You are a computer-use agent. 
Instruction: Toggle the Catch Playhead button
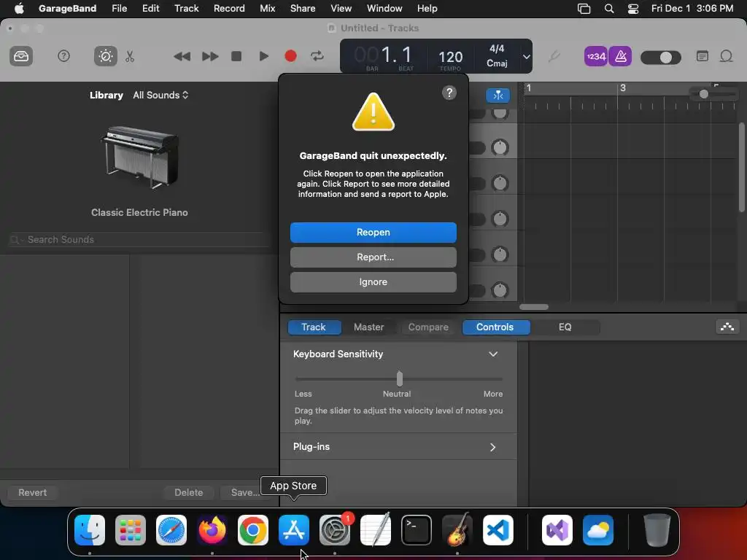pyautogui.click(x=498, y=96)
